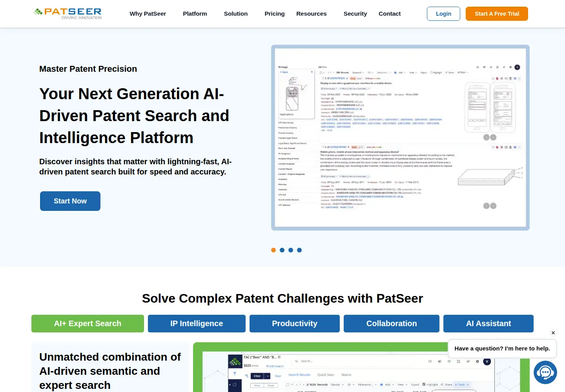Image resolution: width=565 pixels, height=392 pixels.
Task: Open the Contact link in navigation
Action: [x=390, y=14]
